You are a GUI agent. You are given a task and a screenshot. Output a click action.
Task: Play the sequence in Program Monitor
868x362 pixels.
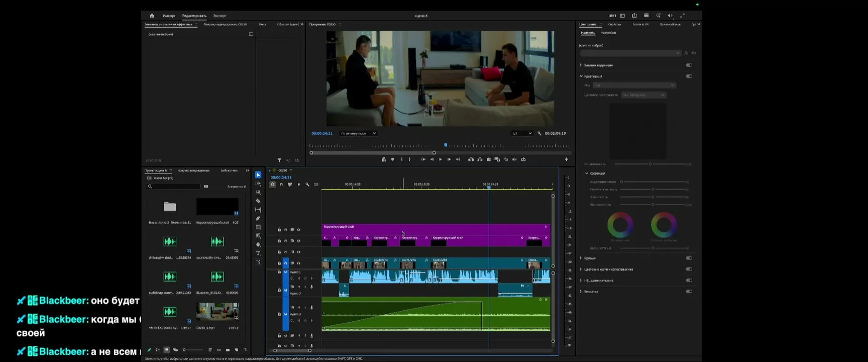pyautogui.click(x=441, y=159)
